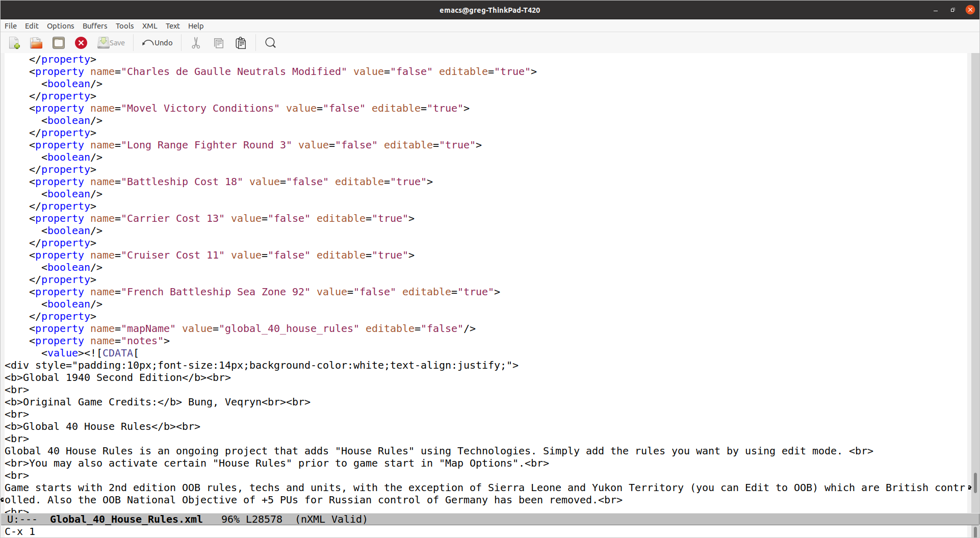Viewport: 980px width, 538px height.
Task: Click "Movel Victory Conditions" property name
Action: [200, 108]
